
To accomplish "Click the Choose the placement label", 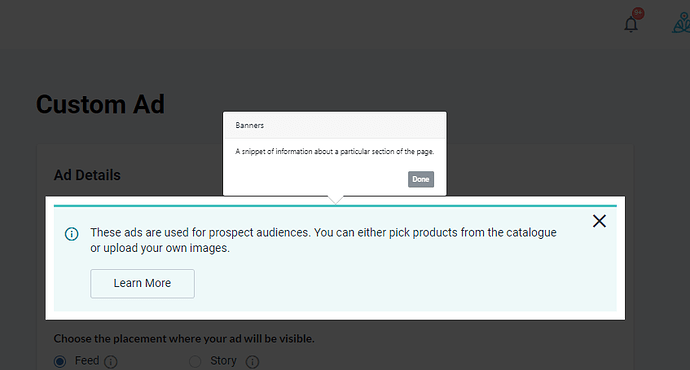I will pyautogui.click(x=184, y=339).
